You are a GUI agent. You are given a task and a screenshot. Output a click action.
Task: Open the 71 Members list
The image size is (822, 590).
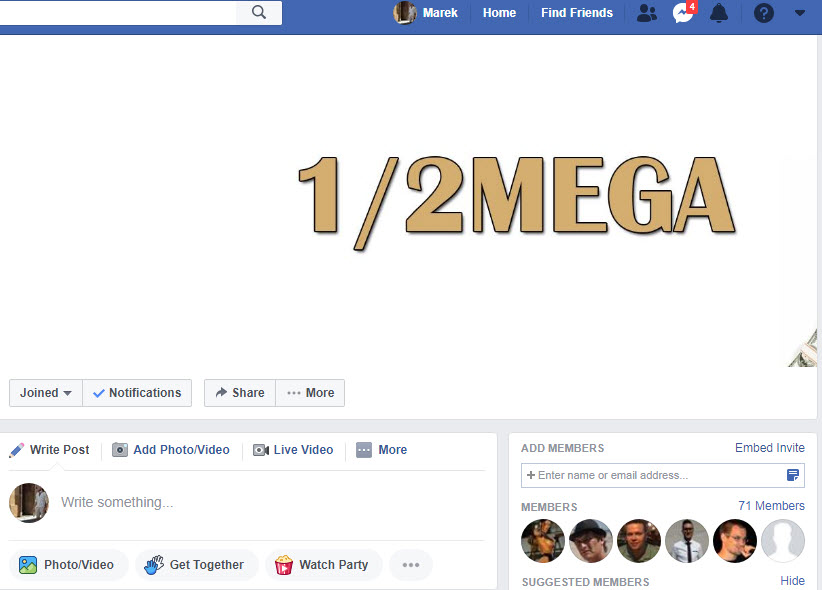pyautogui.click(x=771, y=506)
